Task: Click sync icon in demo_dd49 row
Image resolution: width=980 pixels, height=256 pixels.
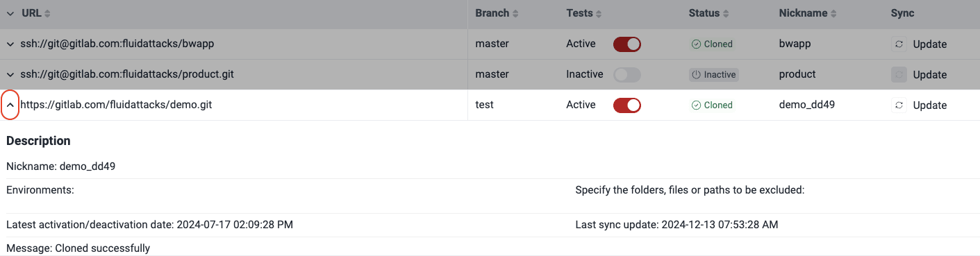Action: coord(899,105)
